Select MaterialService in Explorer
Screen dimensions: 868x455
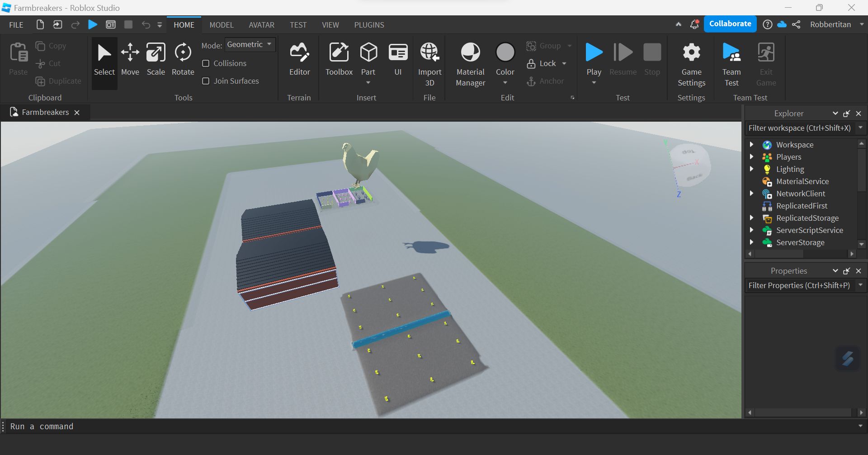pyautogui.click(x=802, y=181)
